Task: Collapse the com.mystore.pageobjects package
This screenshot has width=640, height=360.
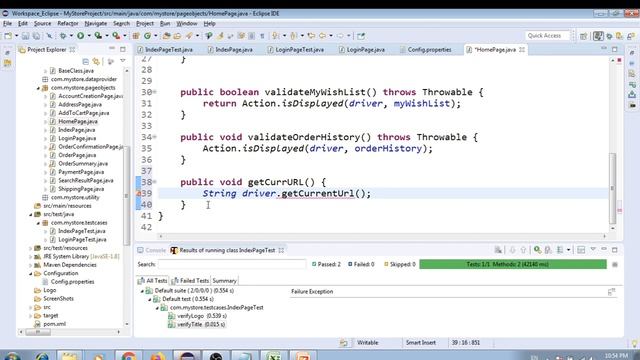Action: point(38,88)
